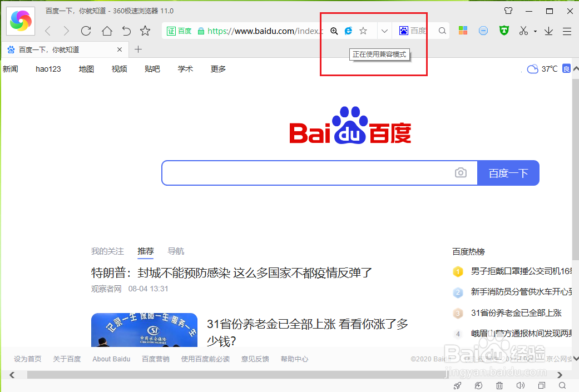Toggle the IE compatibility mode icon
The height and width of the screenshot is (392, 579).
348,31
